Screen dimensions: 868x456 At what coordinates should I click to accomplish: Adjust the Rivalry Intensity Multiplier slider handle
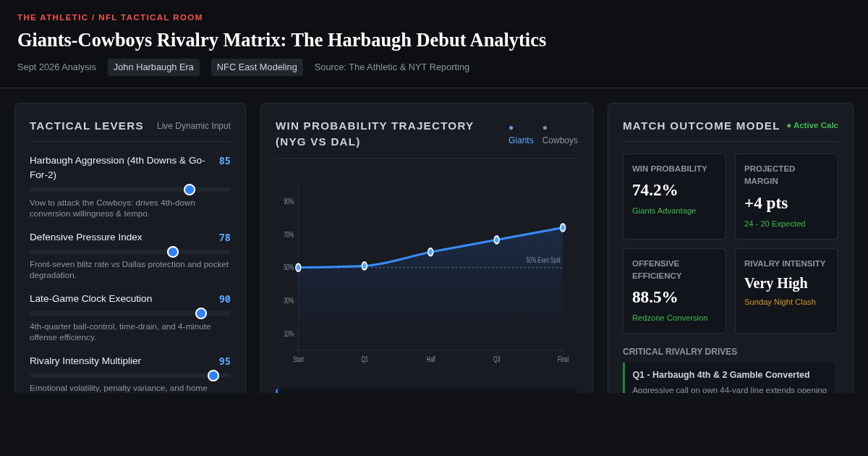pyautogui.click(x=213, y=376)
